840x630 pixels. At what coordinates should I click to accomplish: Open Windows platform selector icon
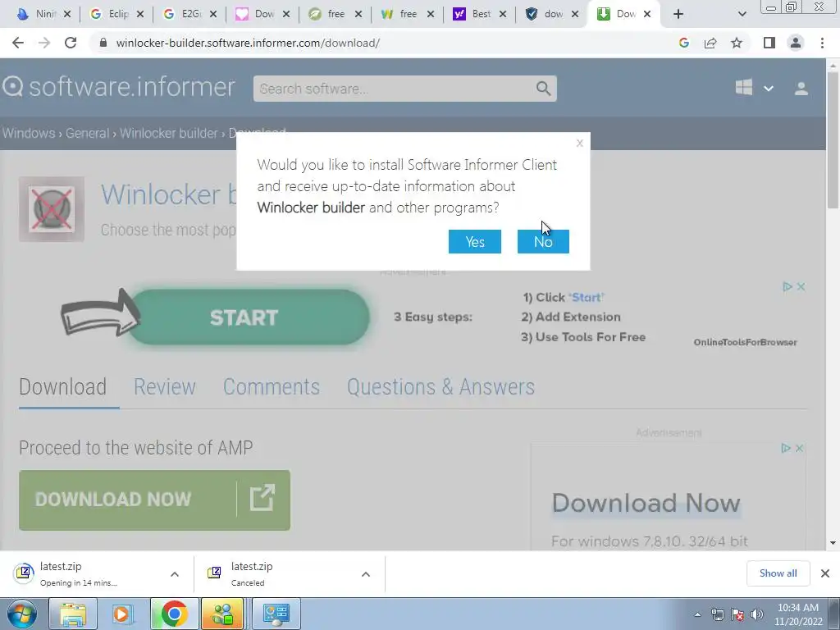click(743, 87)
